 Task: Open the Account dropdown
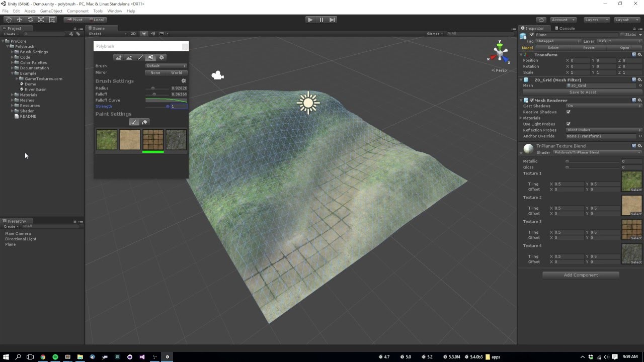tap(563, 20)
